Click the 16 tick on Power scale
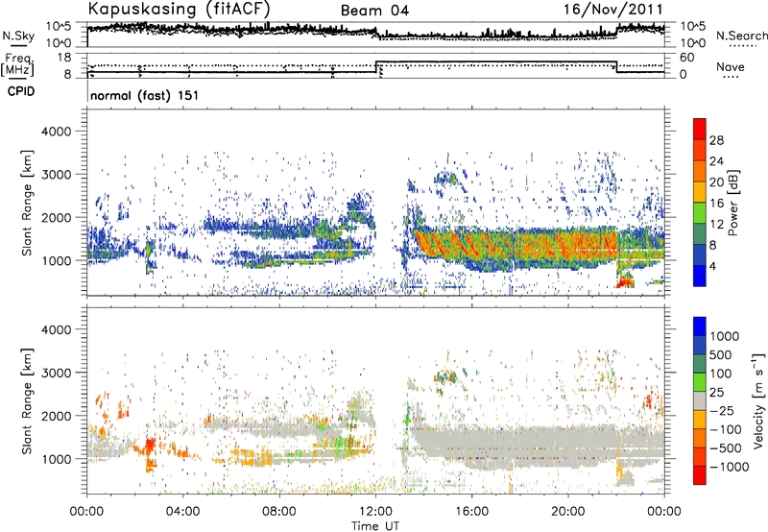Viewport: 768px width, 532px height. [x=716, y=204]
